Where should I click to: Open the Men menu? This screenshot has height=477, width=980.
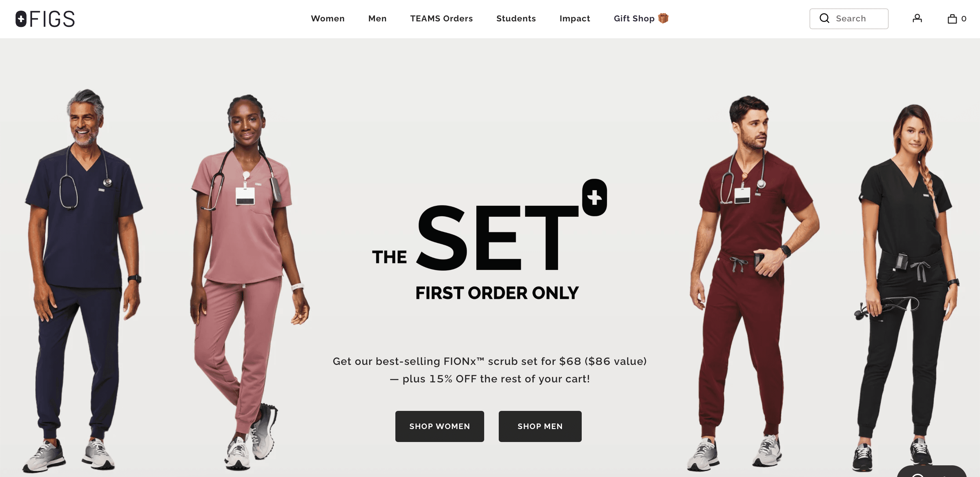point(377,19)
